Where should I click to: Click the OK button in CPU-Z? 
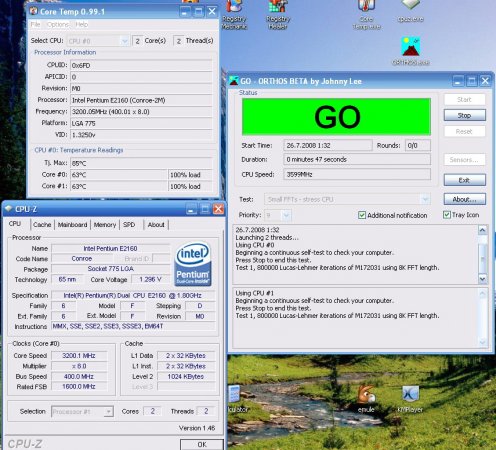click(x=202, y=444)
